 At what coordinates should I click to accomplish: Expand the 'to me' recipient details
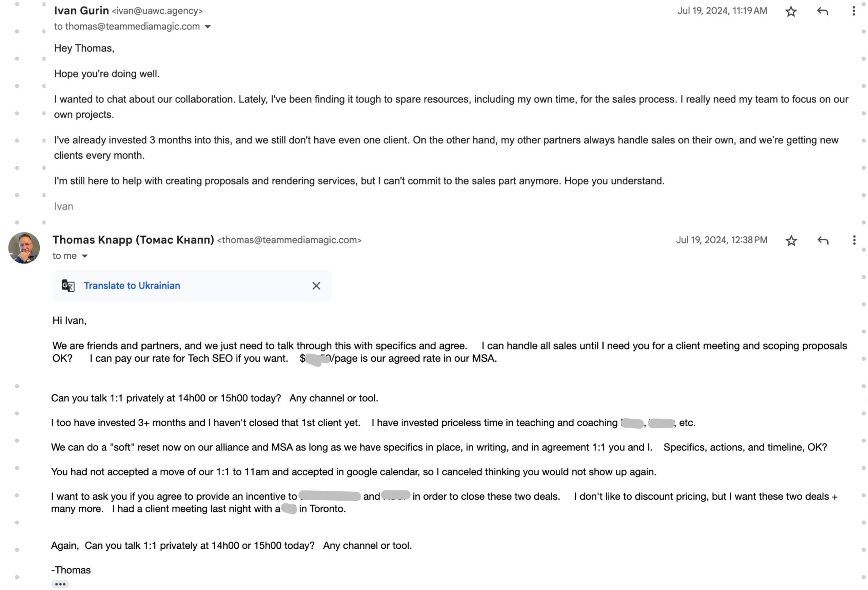pyautogui.click(x=85, y=256)
